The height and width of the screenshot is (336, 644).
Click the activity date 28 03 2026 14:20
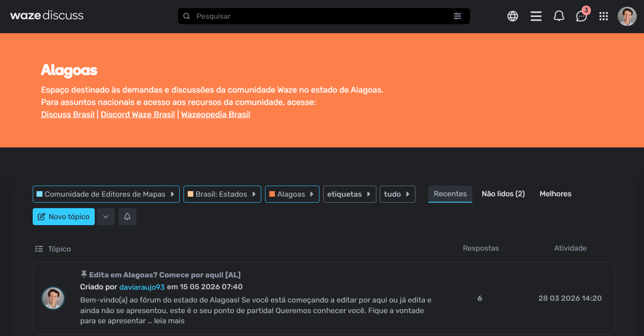(x=570, y=298)
